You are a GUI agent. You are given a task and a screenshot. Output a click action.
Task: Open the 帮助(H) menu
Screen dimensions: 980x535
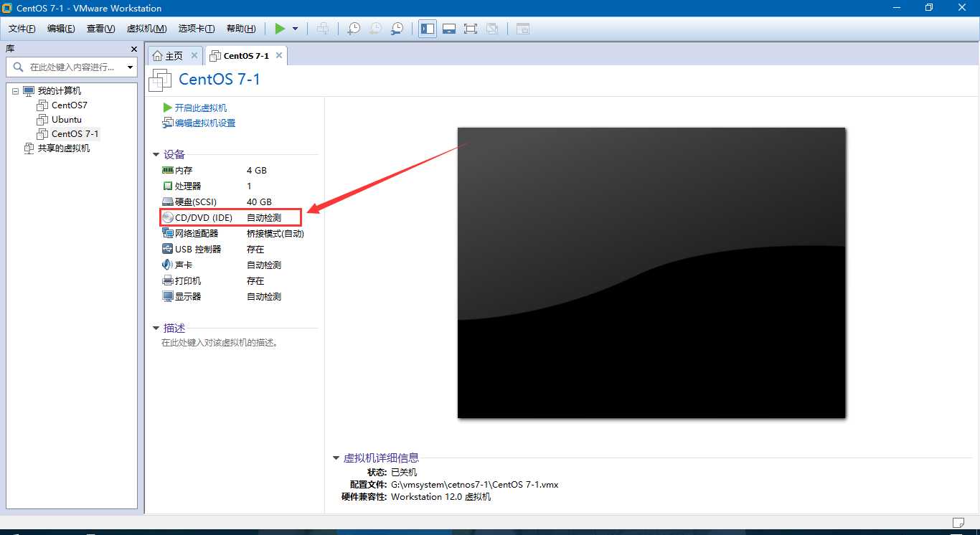pos(241,29)
